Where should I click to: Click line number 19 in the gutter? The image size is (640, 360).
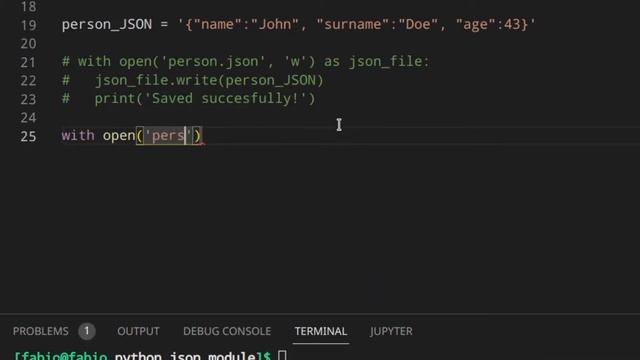(x=28, y=25)
